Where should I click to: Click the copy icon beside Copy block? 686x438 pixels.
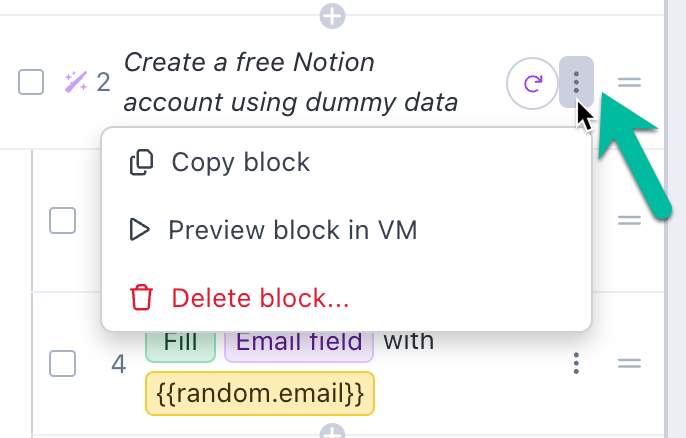pyautogui.click(x=142, y=162)
